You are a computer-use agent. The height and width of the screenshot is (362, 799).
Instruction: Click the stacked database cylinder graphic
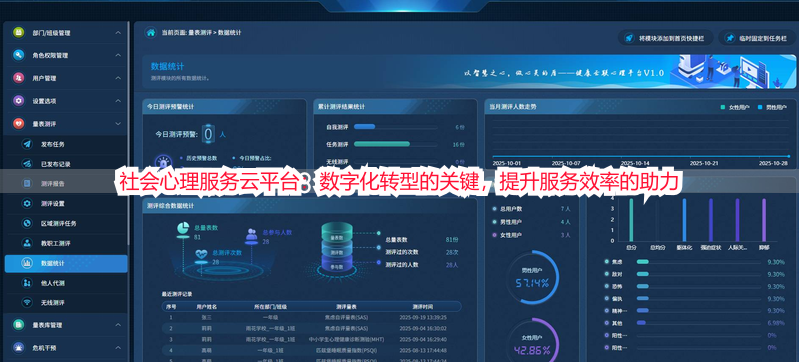point(336,247)
